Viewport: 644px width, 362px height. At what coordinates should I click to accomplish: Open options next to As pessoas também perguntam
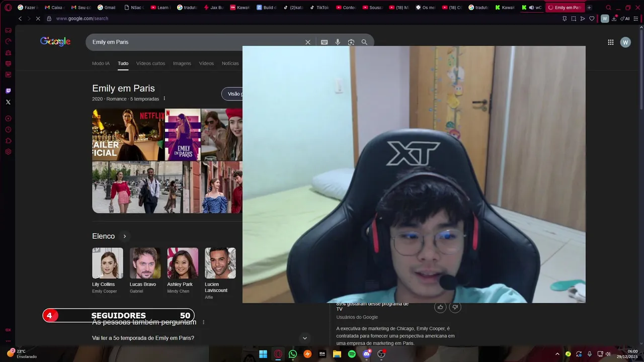pyautogui.click(x=203, y=322)
